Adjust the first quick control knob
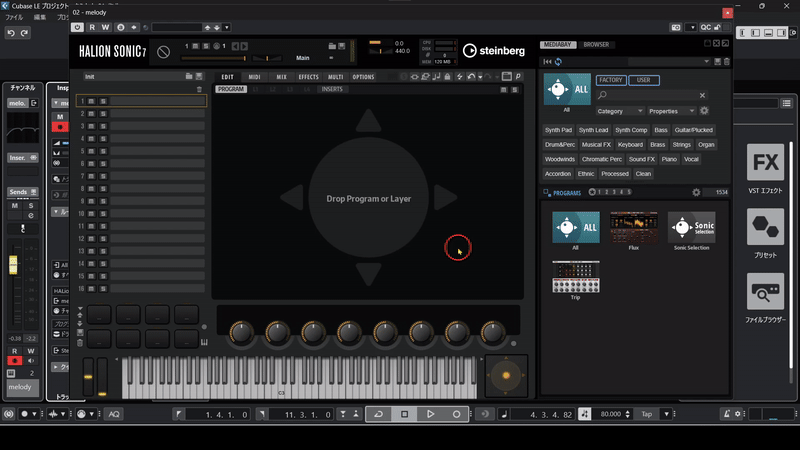This screenshot has width=800, height=450. (x=241, y=333)
